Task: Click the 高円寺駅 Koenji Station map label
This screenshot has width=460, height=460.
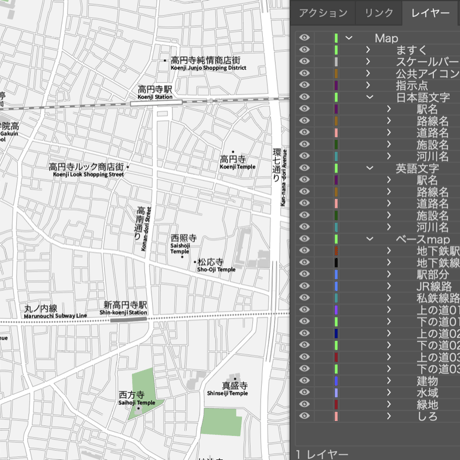Action: (x=155, y=92)
